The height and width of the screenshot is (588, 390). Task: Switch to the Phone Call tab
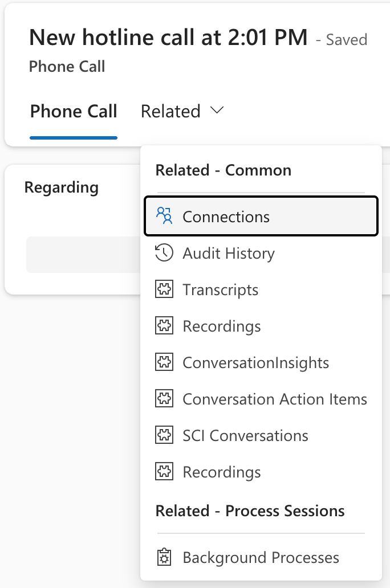coord(73,111)
